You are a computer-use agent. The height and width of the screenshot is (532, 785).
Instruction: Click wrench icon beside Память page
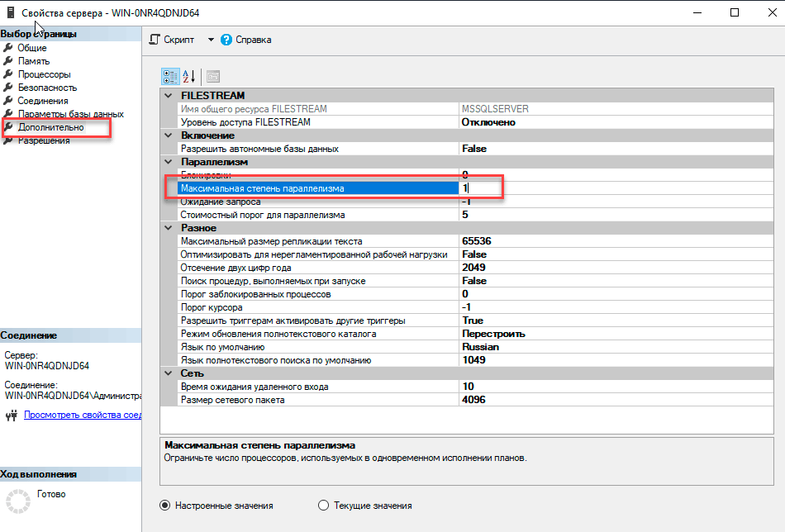pos(8,61)
